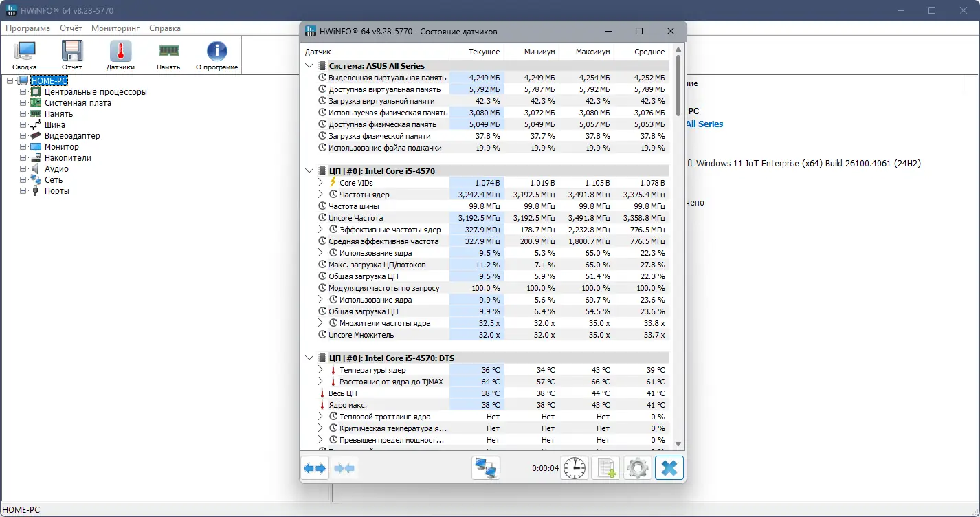
Task: Click the Датчик column header
Action: point(375,52)
